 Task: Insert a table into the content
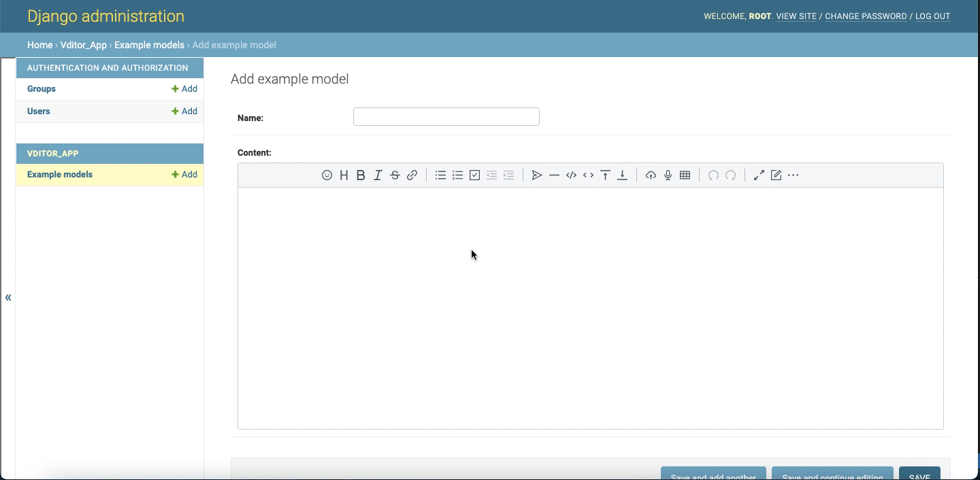(685, 175)
